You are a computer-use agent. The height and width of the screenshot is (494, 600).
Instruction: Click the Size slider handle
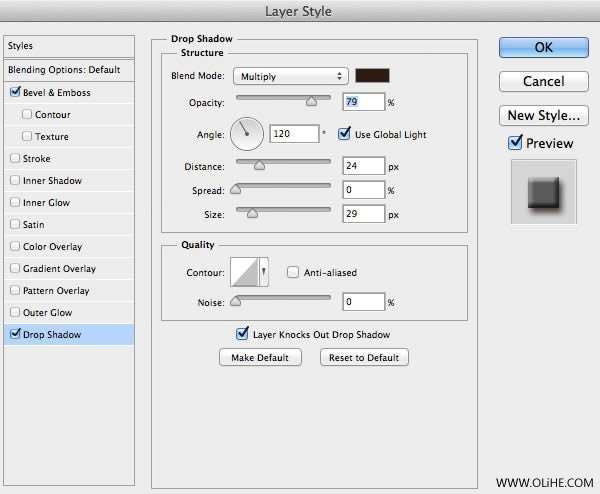pyautogui.click(x=252, y=213)
